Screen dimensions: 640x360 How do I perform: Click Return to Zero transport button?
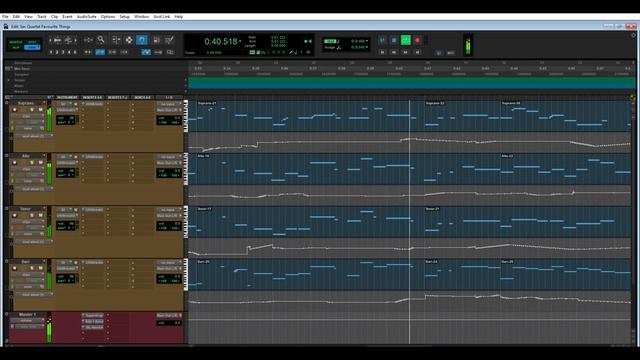click(x=382, y=52)
